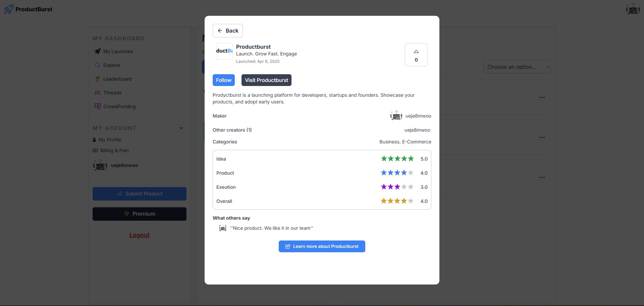Image resolution: width=644 pixels, height=306 pixels.
Task: Click Learn more about Productburst
Action: [322, 246]
